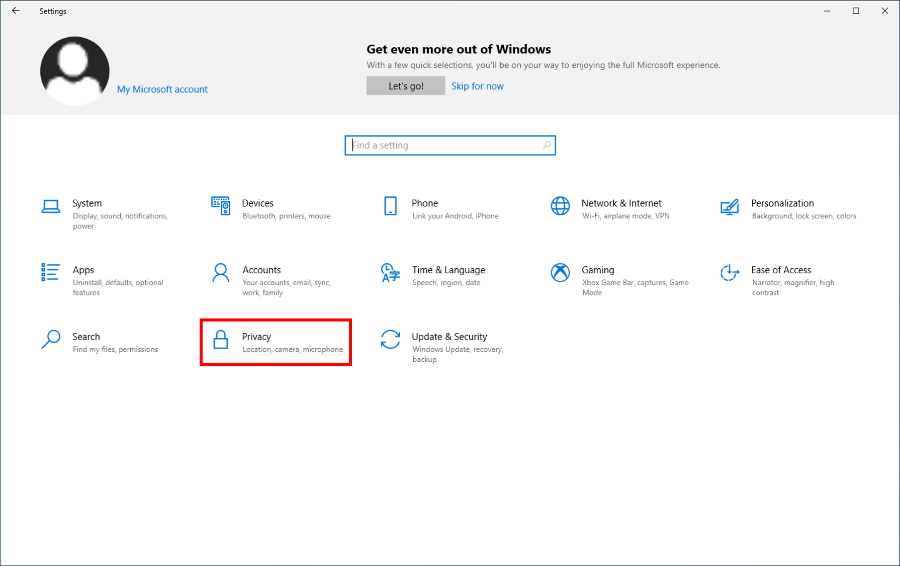Open the Ease of Access icon
The width and height of the screenshot is (900, 566).
730,273
